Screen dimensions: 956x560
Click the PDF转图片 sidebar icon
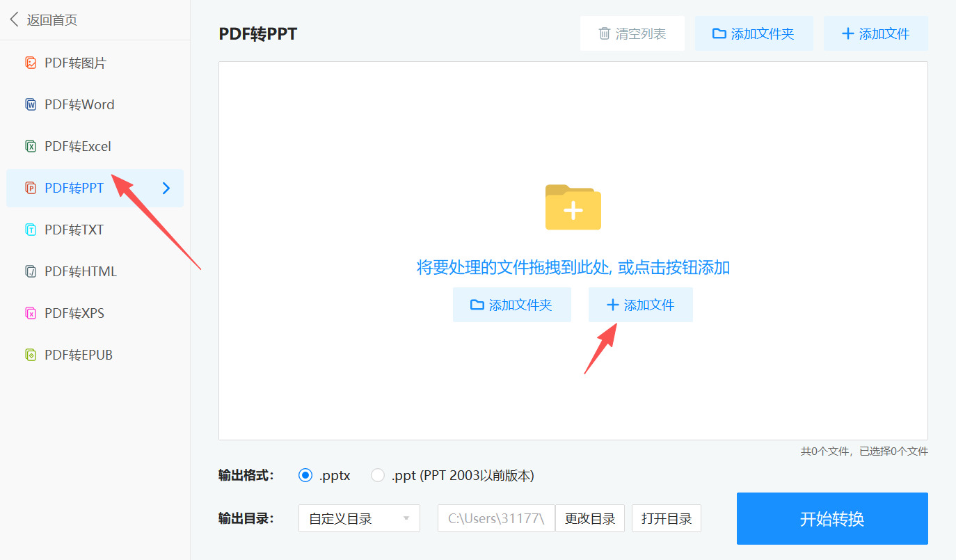click(x=31, y=63)
